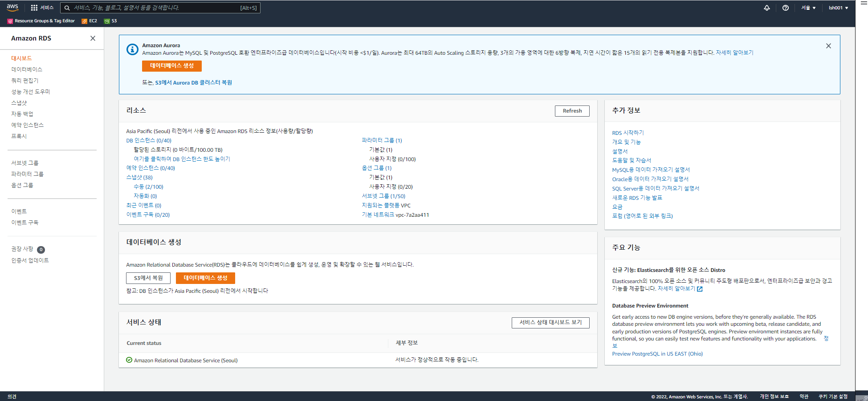Click the info icon in Aurora banner
The width and height of the screenshot is (868, 401).
[132, 49]
